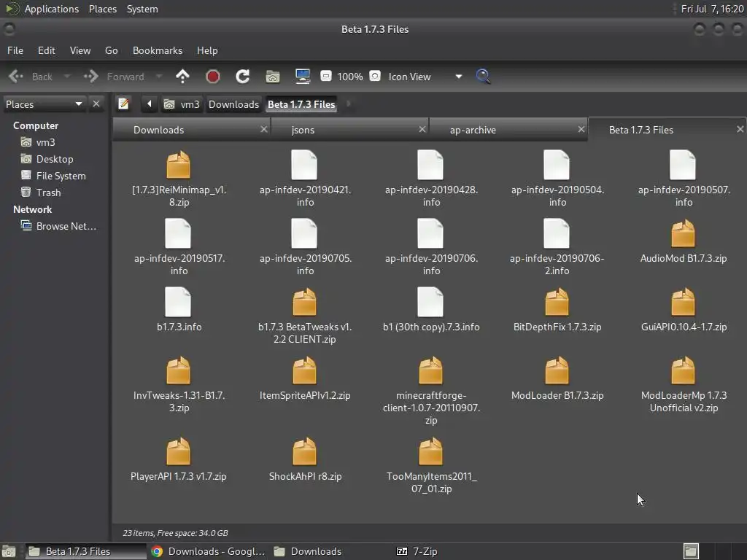Screen dimensions: 747x560
Task: Close the Places side pane
Action: (x=96, y=104)
